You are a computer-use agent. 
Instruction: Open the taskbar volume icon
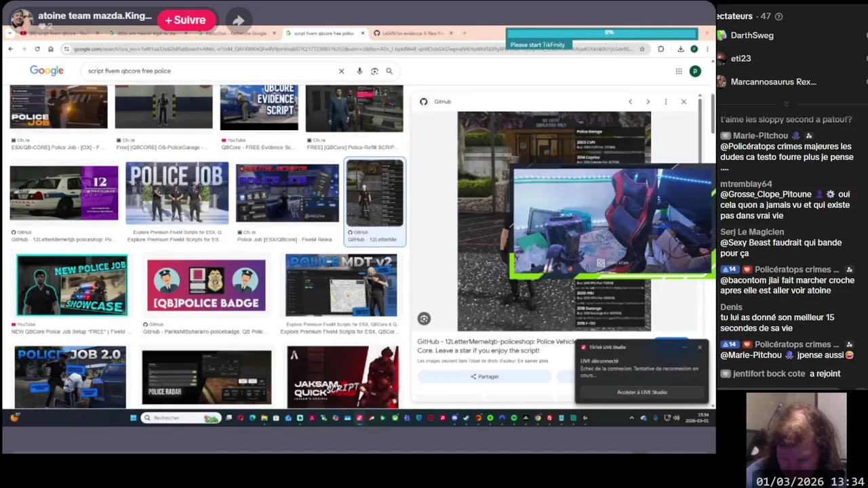point(676,418)
